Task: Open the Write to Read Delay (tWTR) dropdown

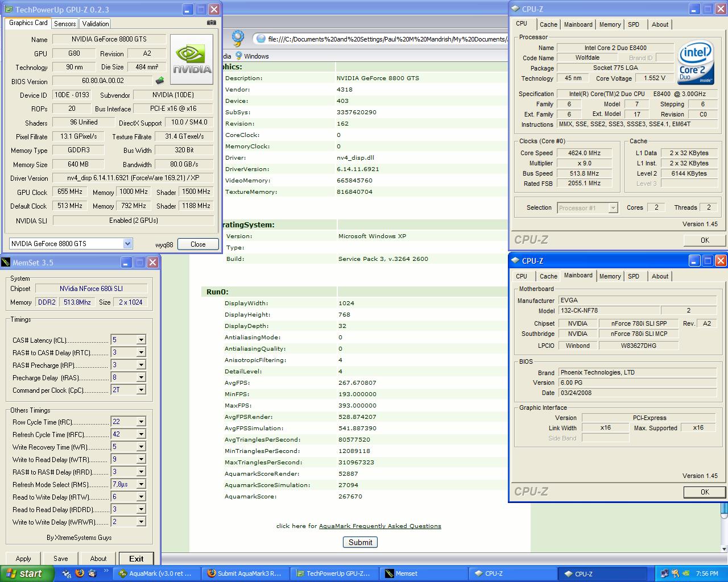Action: coord(141,459)
